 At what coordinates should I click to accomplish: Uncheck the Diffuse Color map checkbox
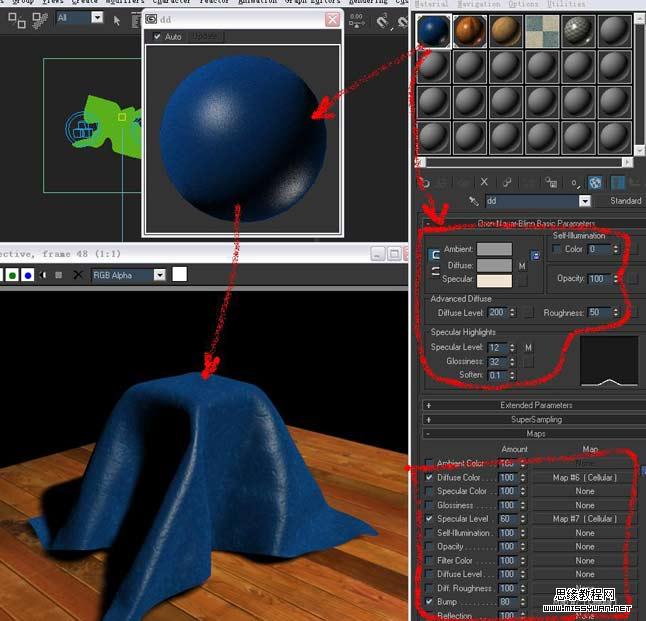tap(429, 477)
